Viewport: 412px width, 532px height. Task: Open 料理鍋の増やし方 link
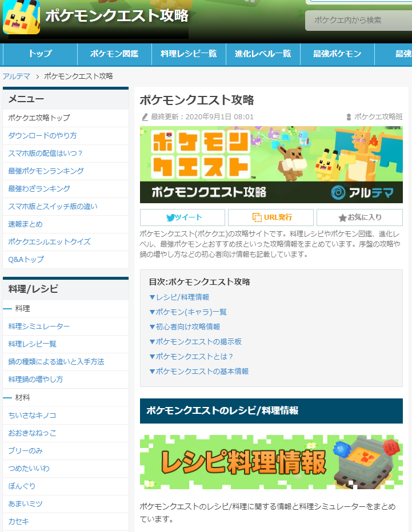(66, 380)
